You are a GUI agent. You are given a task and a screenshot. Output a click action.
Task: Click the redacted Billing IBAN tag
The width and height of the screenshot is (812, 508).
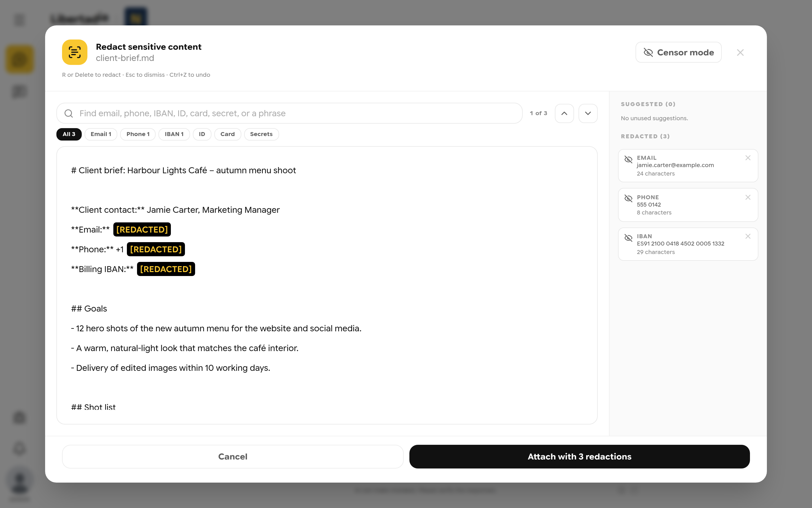click(166, 269)
